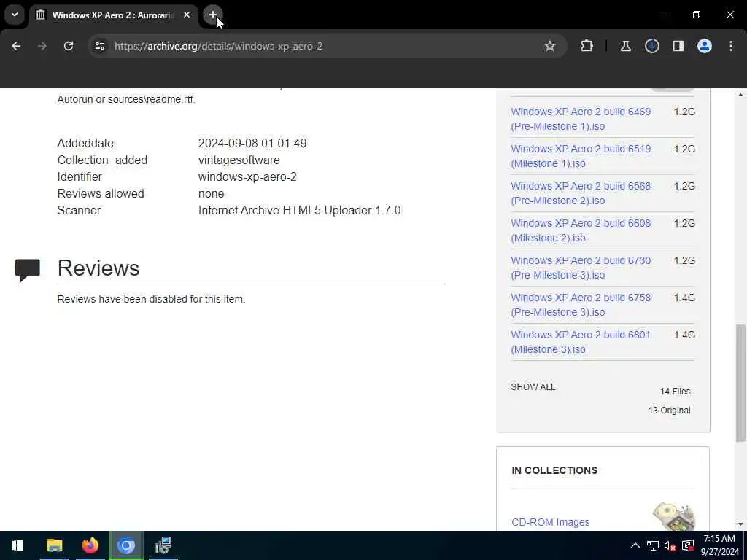Image resolution: width=747 pixels, height=560 pixels.
Task: Open the Chrome three-dot menu
Action: pos(731,46)
